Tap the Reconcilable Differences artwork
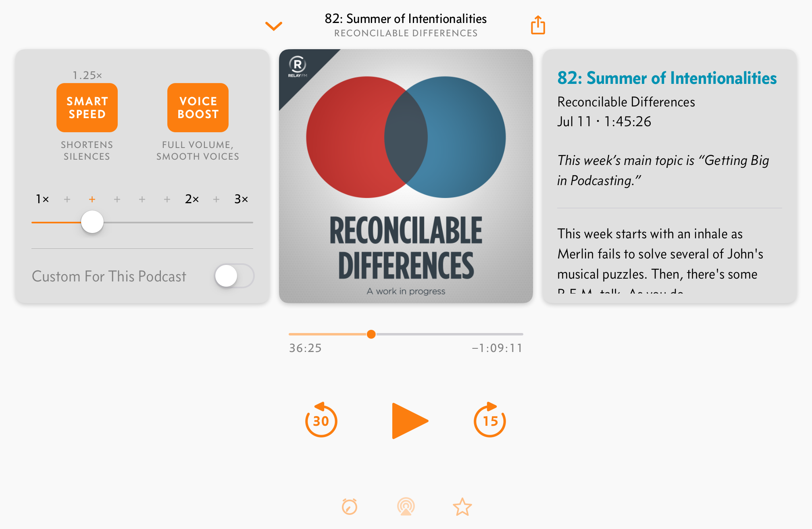 (x=406, y=176)
